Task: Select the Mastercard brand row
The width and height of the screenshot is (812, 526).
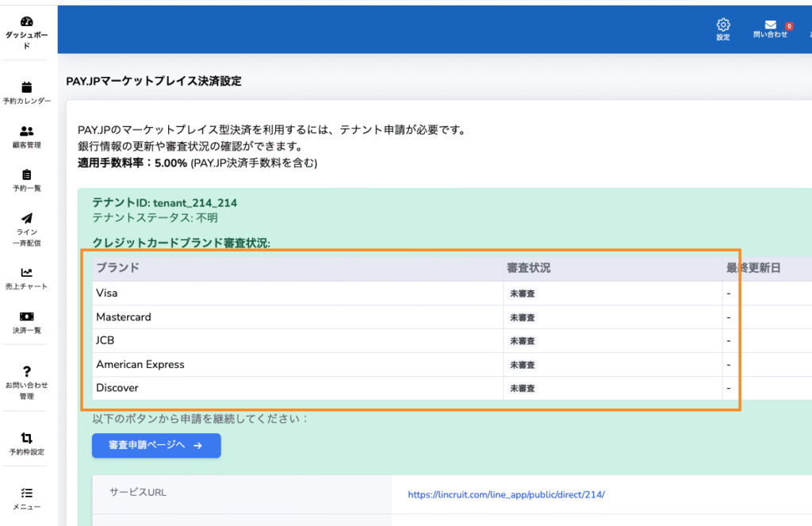Action: (x=452, y=317)
